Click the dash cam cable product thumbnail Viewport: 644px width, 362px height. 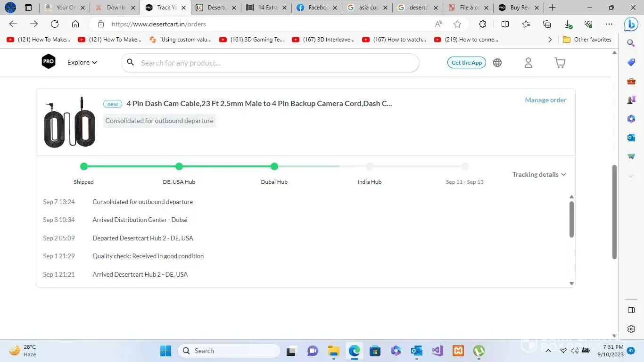click(70, 122)
